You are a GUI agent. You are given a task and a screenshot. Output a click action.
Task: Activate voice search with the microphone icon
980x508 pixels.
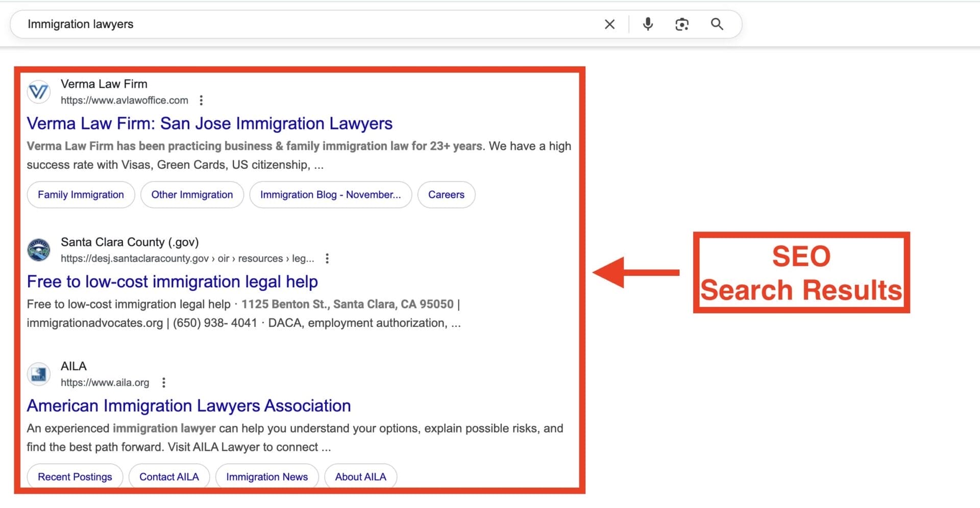pos(647,24)
